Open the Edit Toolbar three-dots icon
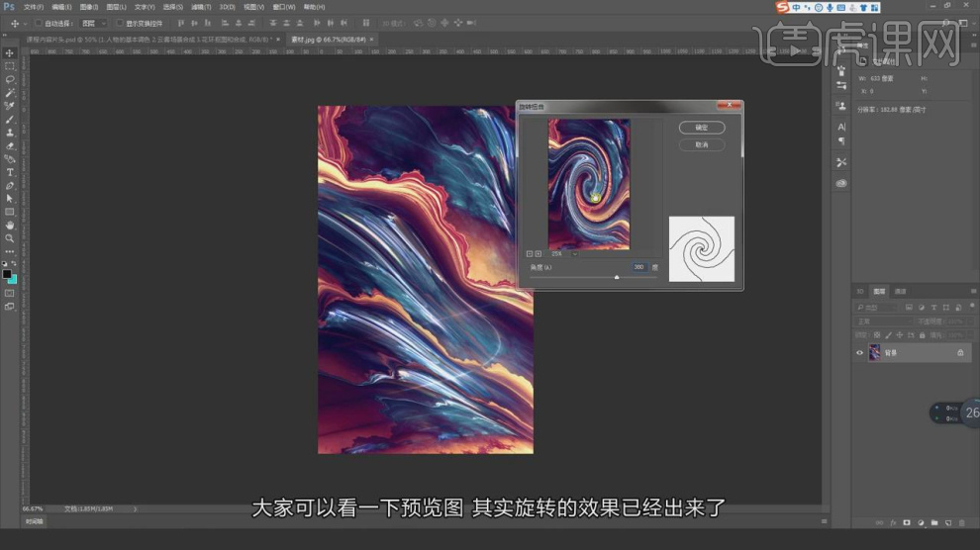 [x=9, y=251]
